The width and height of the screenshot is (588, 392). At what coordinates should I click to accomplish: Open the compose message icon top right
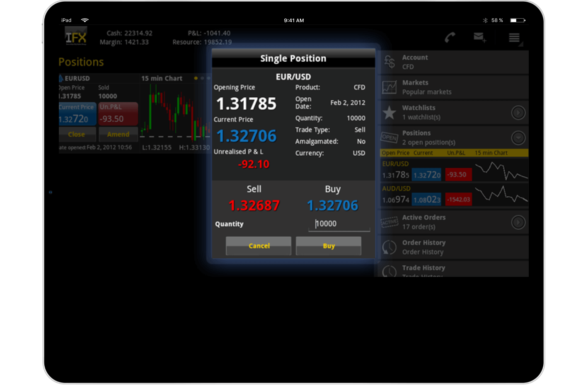(x=479, y=38)
